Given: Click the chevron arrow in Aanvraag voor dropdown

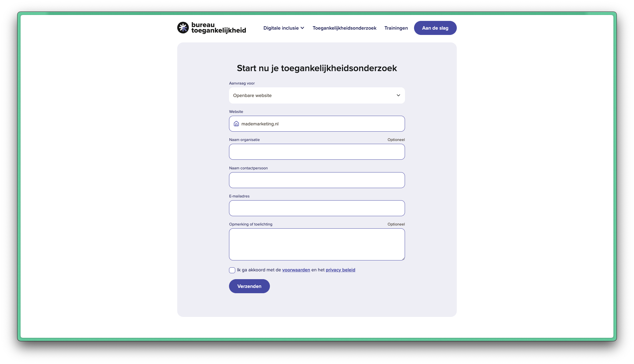Looking at the screenshot, I should (x=398, y=95).
